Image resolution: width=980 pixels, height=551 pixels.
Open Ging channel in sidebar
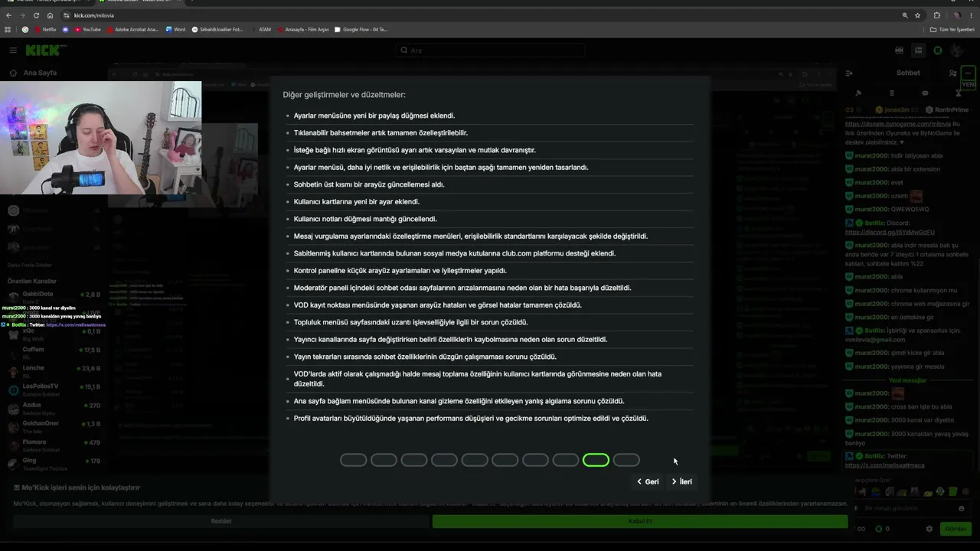[x=54, y=463]
